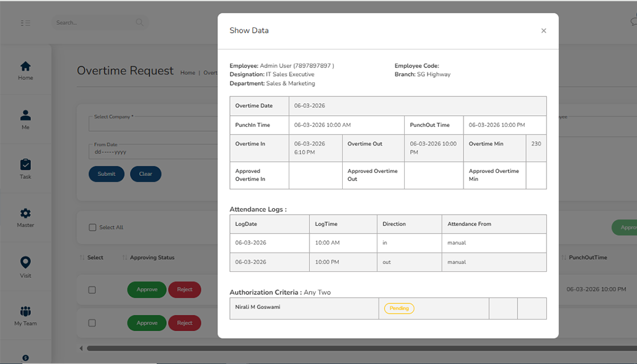Open the Master gear icon
This screenshot has width=637, height=364.
[x=25, y=214]
